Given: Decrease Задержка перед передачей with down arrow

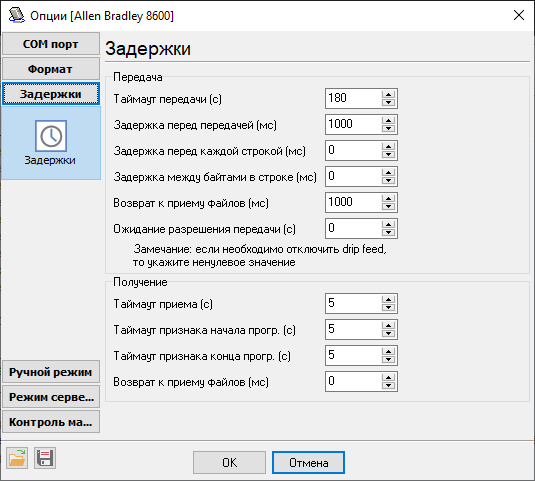Looking at the screenshot, I should (x=388, y=129).
